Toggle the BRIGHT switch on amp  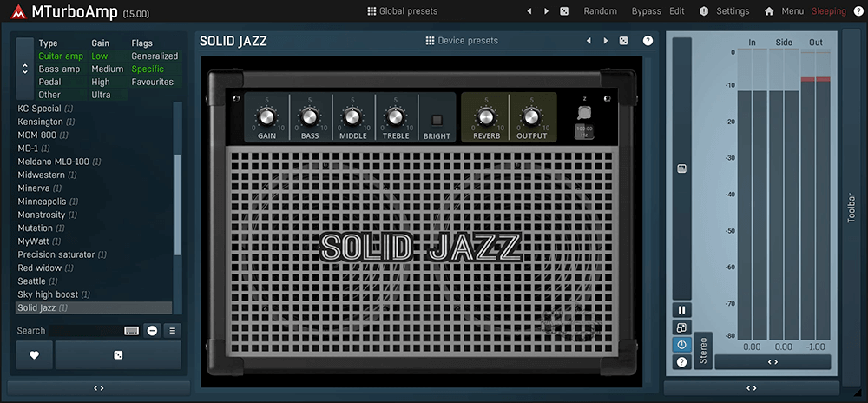point(437,120)
